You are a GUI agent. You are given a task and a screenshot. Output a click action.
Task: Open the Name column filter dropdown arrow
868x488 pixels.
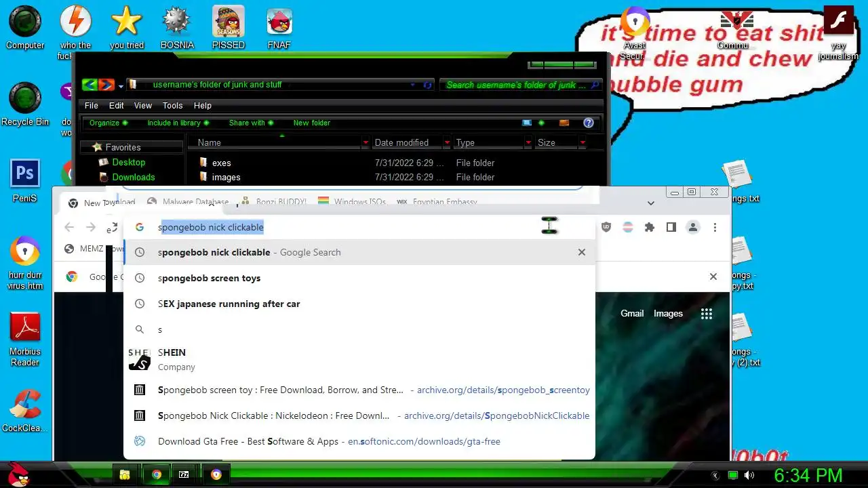pyautogui.click(x=366, y=142)
